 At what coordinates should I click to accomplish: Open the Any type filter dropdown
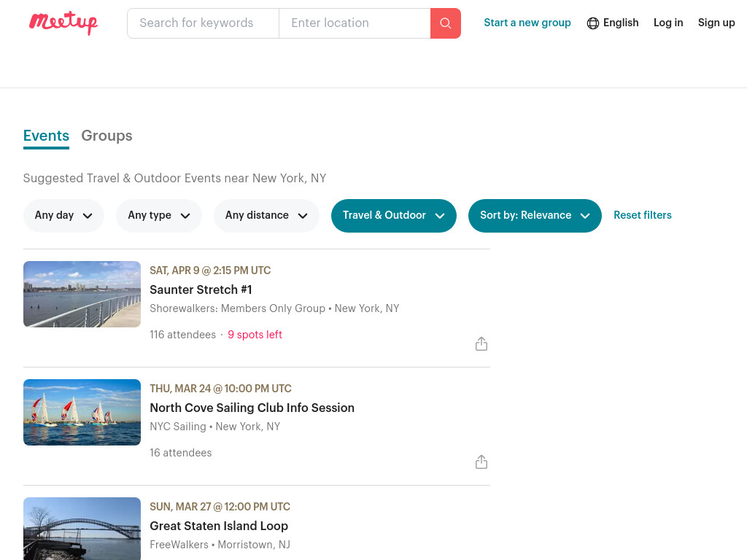coord(158,216)
